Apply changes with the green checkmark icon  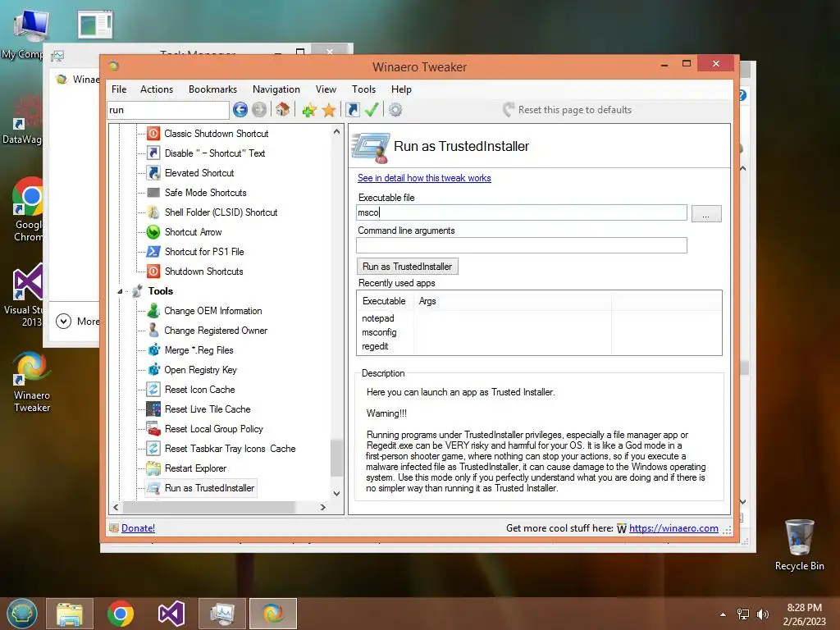(x=372, y=110)
